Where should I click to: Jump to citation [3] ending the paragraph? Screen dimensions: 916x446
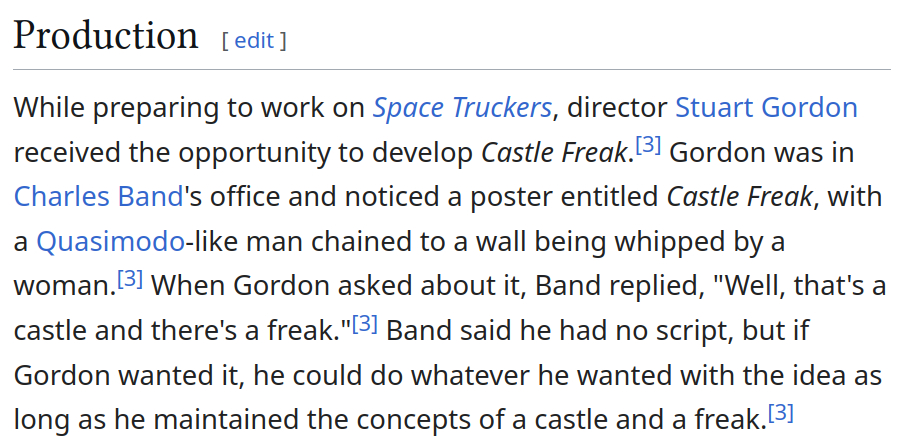coord(780,412)
